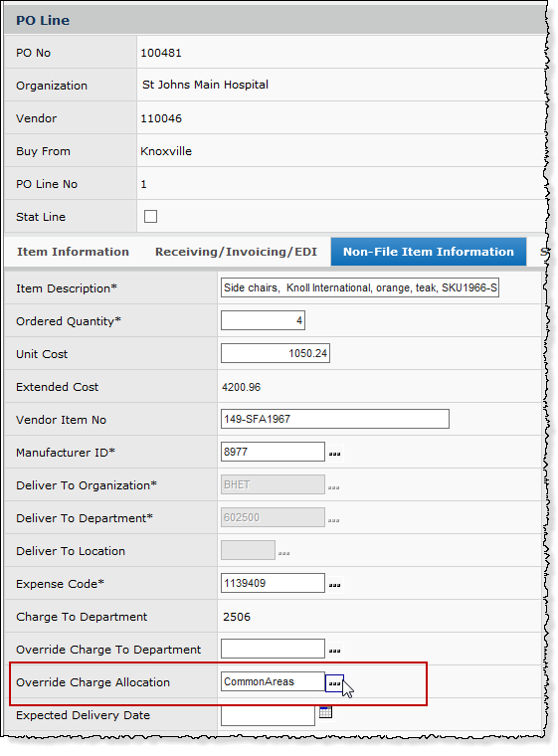Enable the Stat Line checkbox
The height and width of the screenshot is (756, 558).
(x=150, y=216)
